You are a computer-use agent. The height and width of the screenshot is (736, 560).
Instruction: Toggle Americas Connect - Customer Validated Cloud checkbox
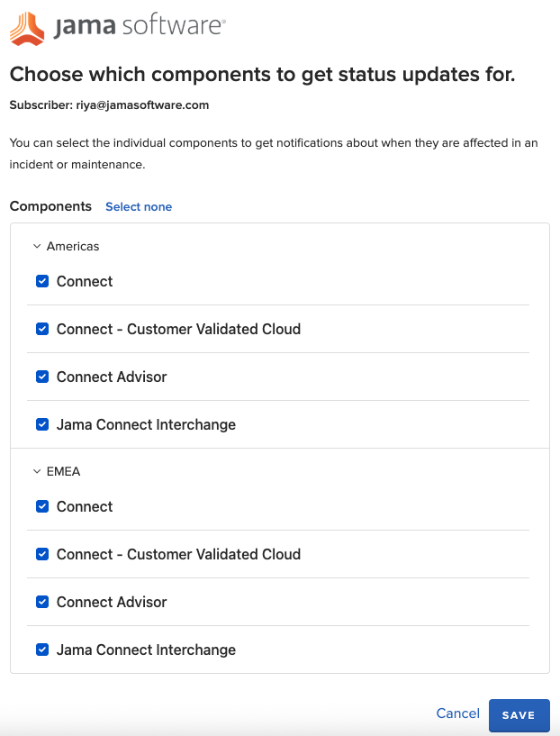42,329
